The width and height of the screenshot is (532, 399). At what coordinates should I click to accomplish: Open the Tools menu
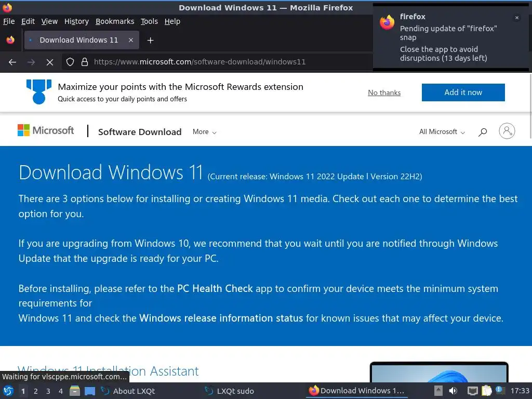149,21
